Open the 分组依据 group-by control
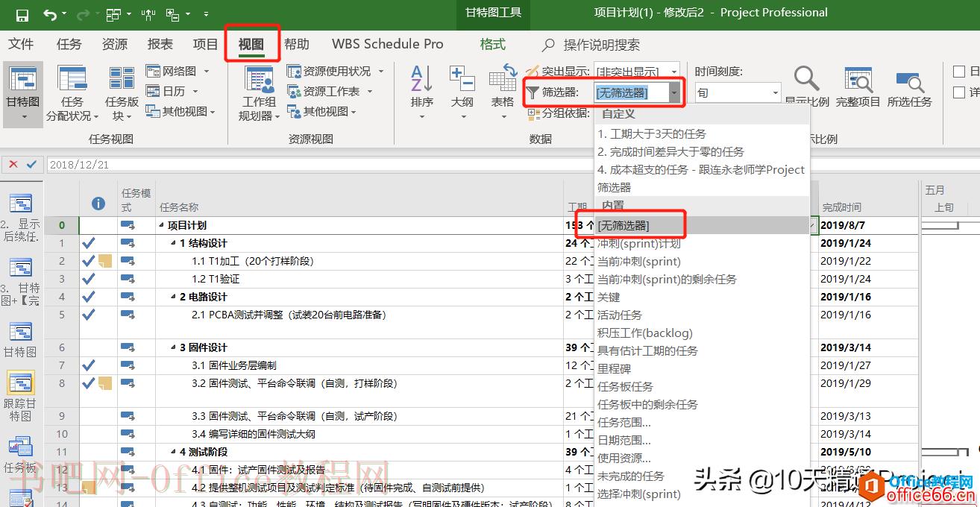Viewport: 980px width, 507px height. pos(559,113)
